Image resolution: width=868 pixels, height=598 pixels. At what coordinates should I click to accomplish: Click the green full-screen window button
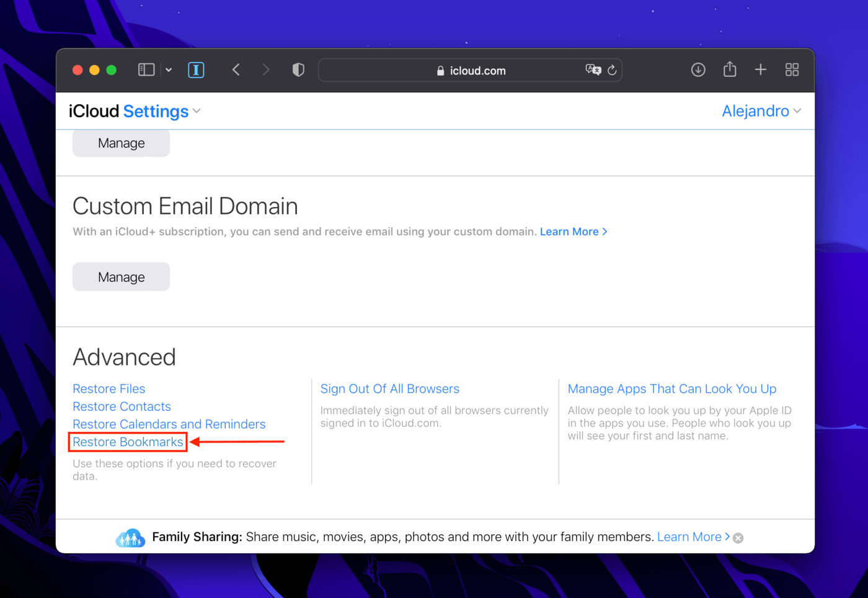pyautogui.click(x=112, y=70)
